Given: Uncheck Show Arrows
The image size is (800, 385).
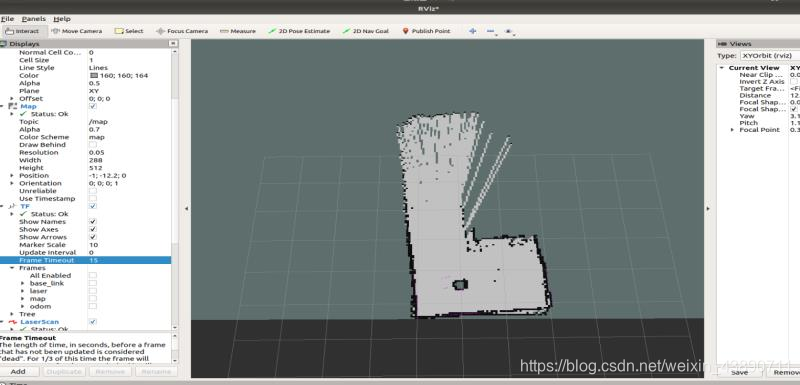Looking at the screenshot, I should point(93,237).
